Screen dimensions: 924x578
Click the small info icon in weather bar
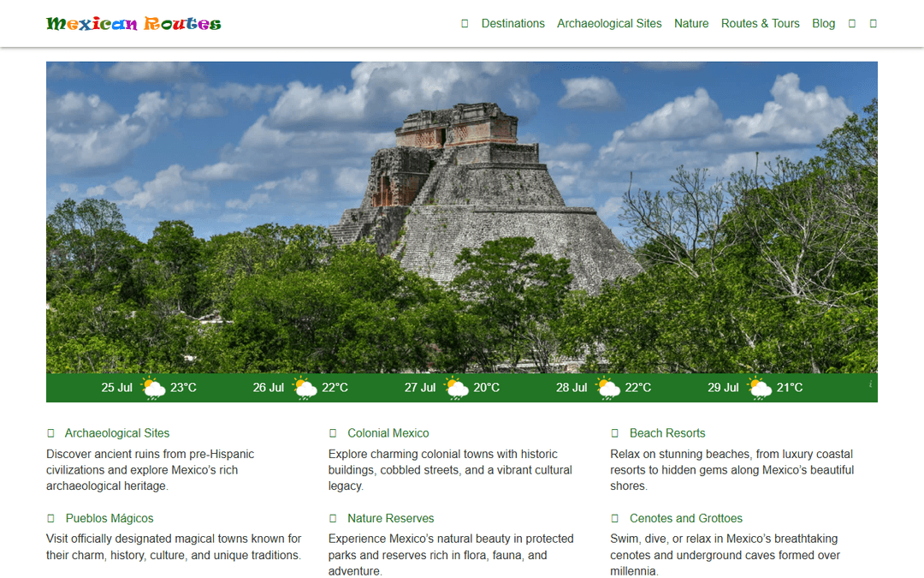click(870, 384)
